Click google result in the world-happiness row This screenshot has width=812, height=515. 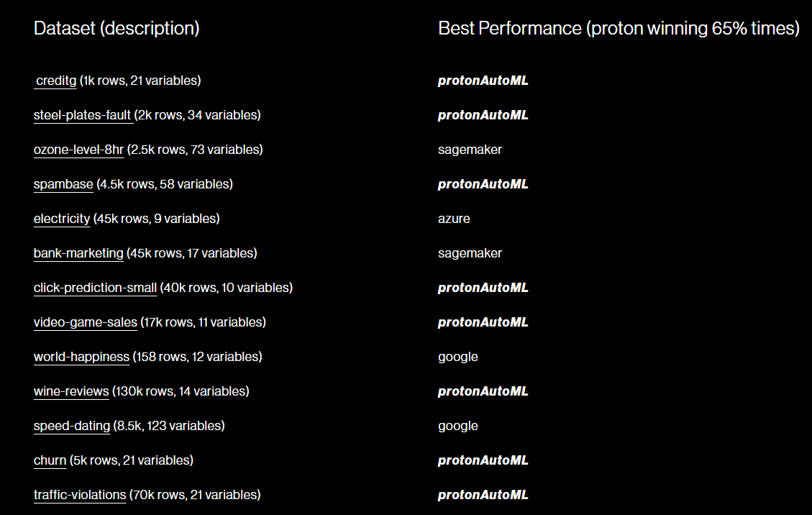click(457, 357)
